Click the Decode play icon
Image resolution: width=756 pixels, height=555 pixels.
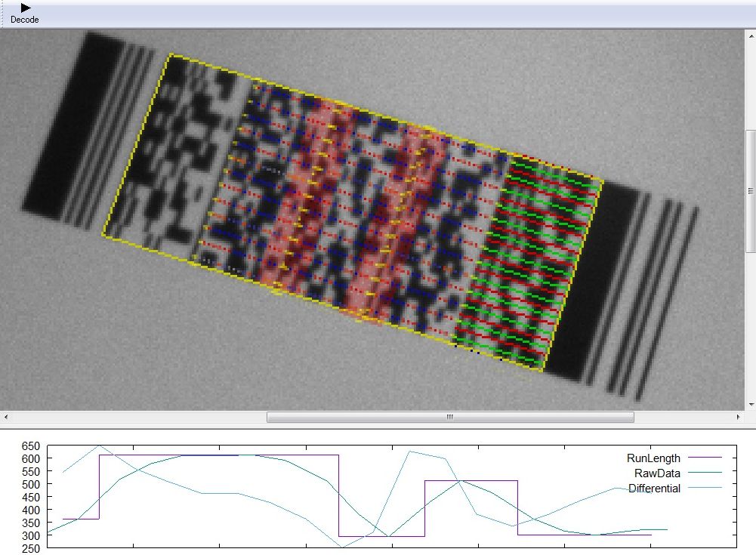tap(25, 8)
